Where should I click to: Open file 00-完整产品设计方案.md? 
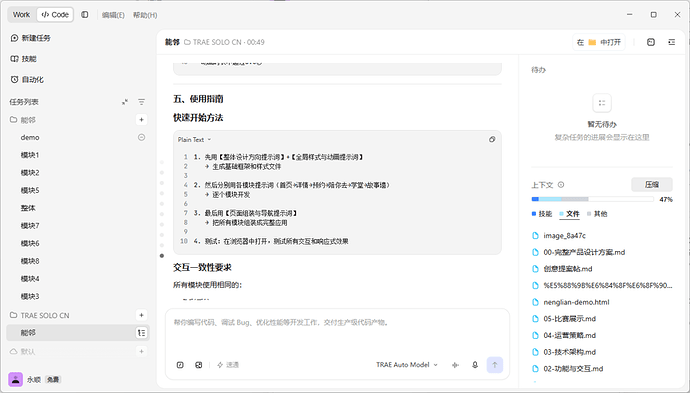[x=579, y=252]
